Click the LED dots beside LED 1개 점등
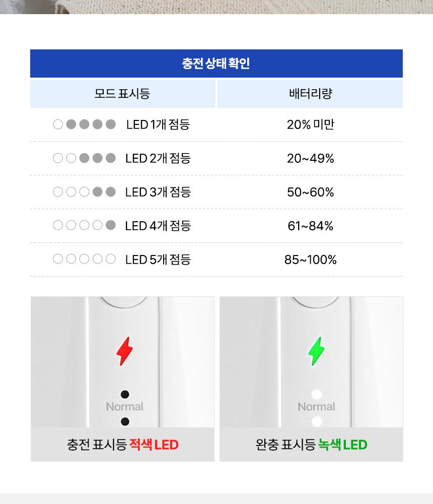This screenshot has width=433, height=504. point(85,124)
